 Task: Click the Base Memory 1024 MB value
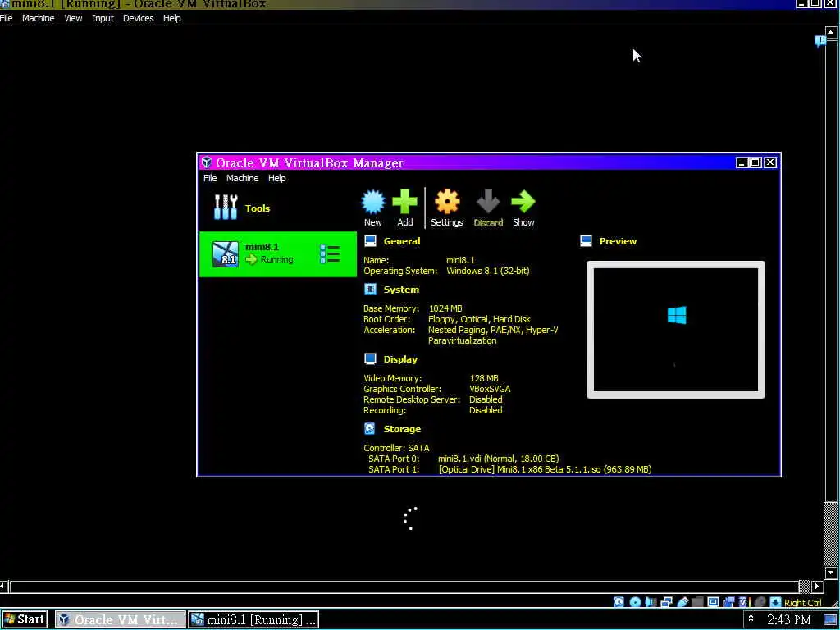tap(445, 308)
